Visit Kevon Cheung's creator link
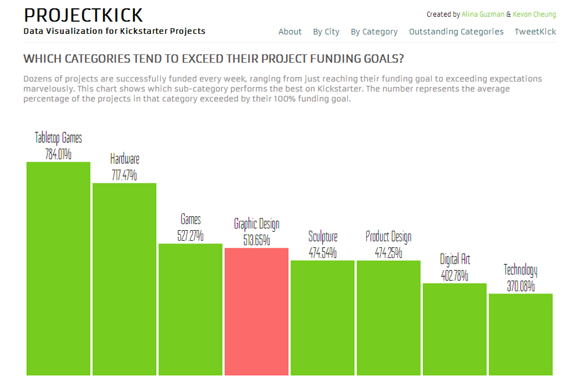 (x=534, y=14)
